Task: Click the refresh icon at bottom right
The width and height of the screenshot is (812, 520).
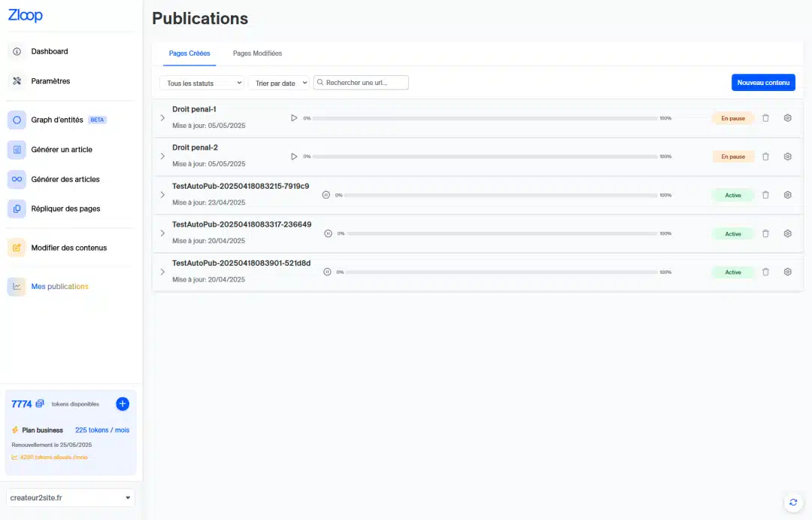Action: pos(792,502)
